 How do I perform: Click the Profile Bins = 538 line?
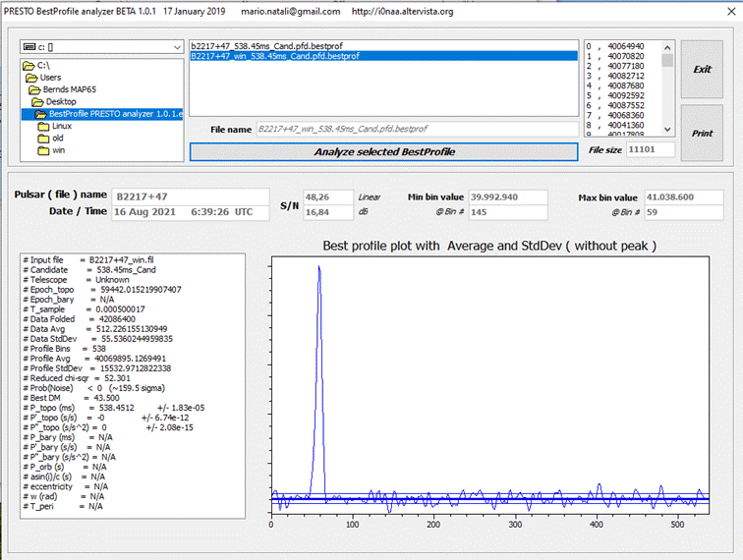click(x=64, y=349)
